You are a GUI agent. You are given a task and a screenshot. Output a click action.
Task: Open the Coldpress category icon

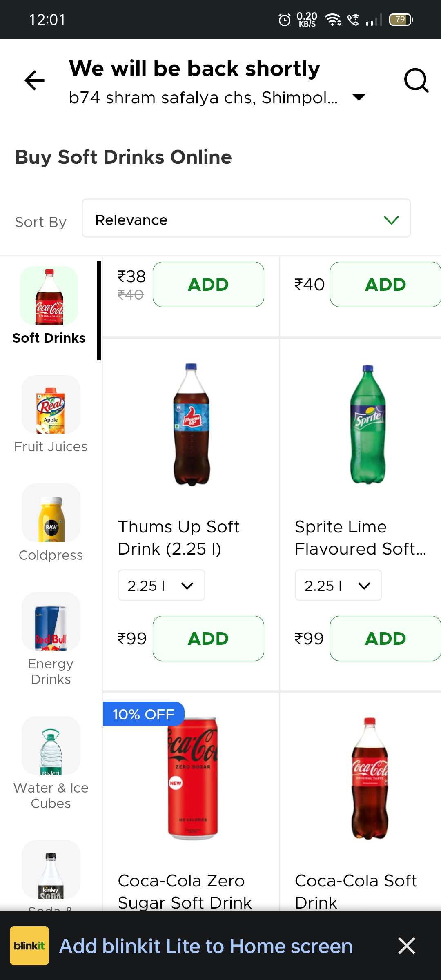51,513
